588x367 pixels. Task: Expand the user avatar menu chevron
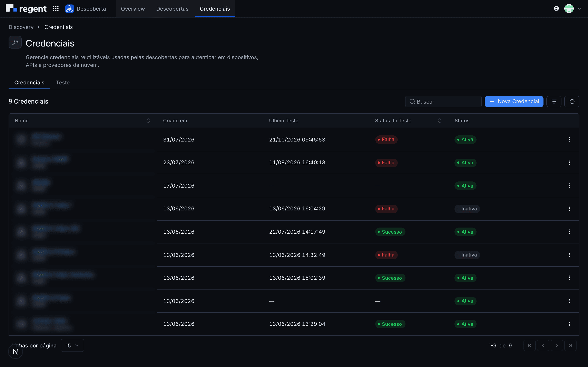(579, 9)
